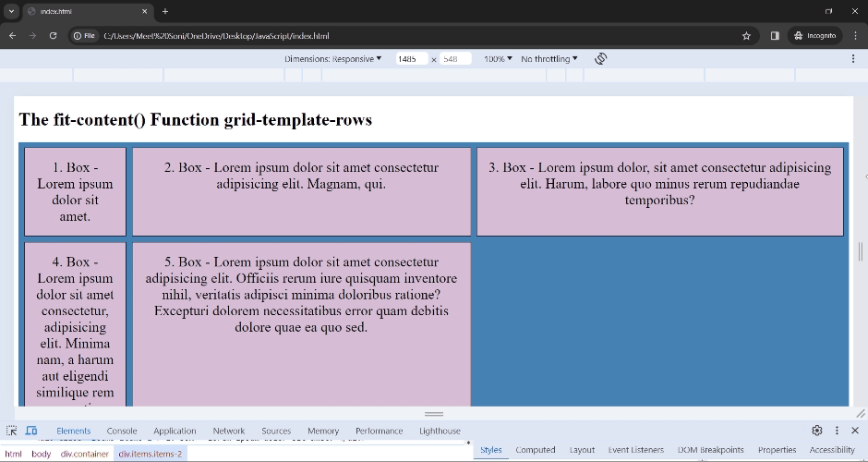Open DevTools three-dot customize menu

(x=837, y=431)
